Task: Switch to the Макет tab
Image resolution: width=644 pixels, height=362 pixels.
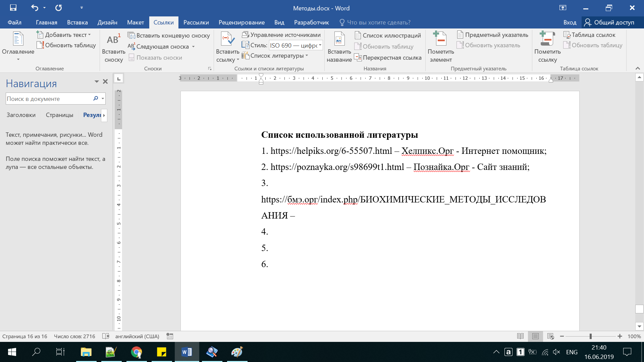Action: (136, 22)
